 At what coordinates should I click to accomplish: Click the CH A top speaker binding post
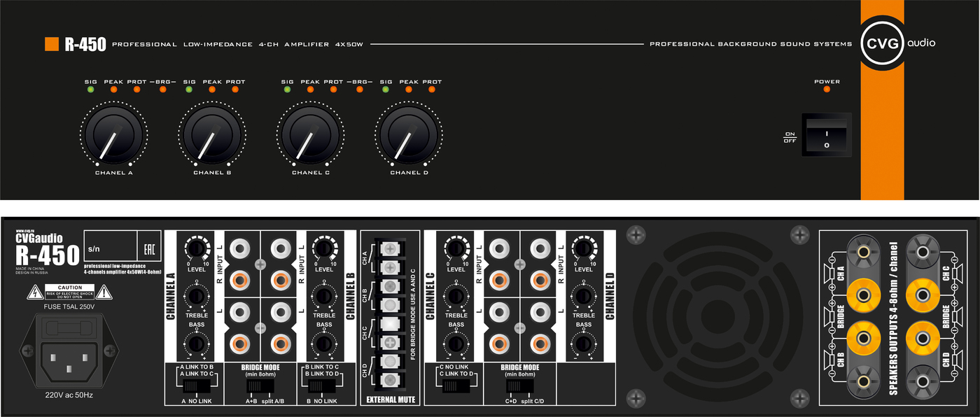pyautogui.click(x=864, y=252)
